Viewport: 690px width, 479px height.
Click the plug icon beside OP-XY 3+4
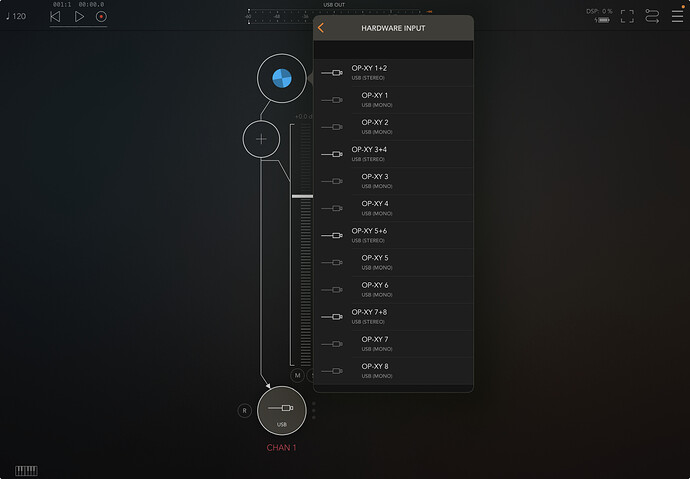pos(332,154)
